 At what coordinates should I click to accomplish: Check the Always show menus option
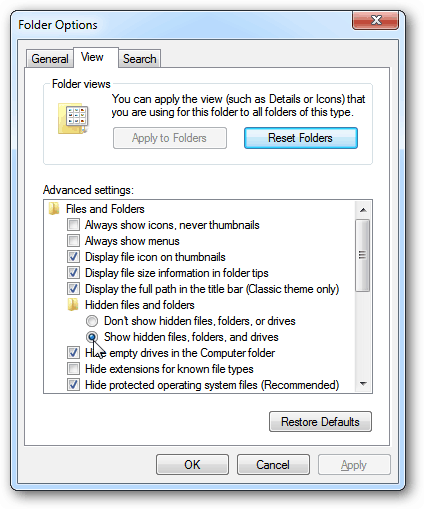coord(73,241)
